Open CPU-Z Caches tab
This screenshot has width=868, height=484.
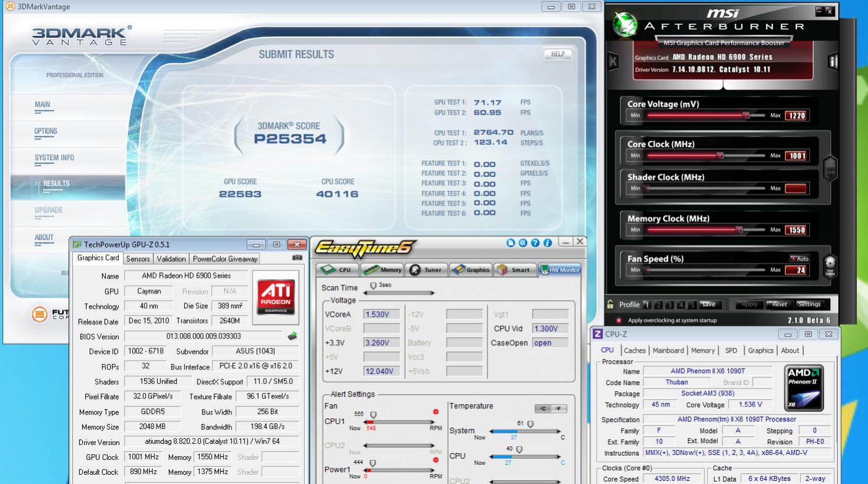click(x=634, y=350)
